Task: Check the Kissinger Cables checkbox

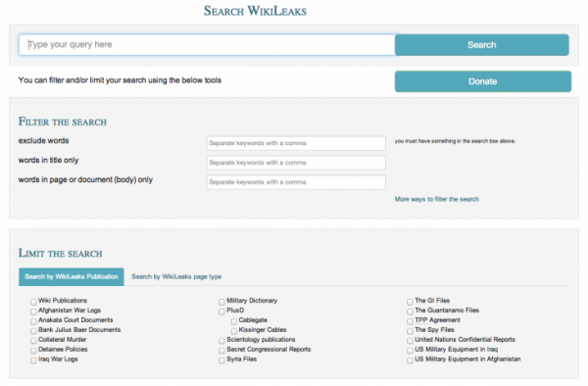Action: [x=234, y=331]
